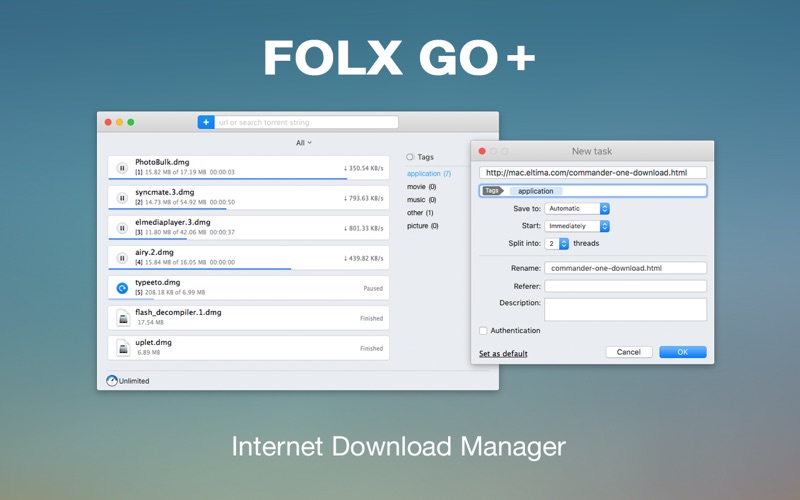Select the movie tag filter
The height and width of the screenshot is (500, 800).
(x=421, y=187)
